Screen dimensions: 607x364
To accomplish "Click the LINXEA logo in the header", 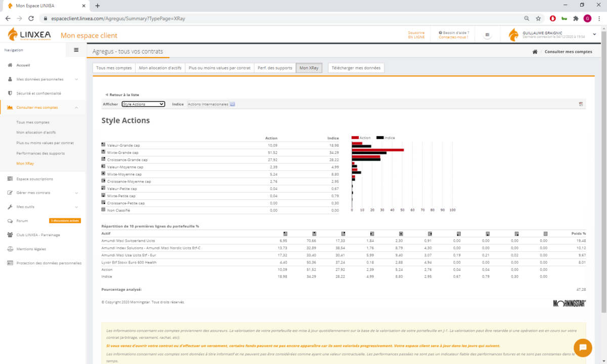I will coord(29,35).
